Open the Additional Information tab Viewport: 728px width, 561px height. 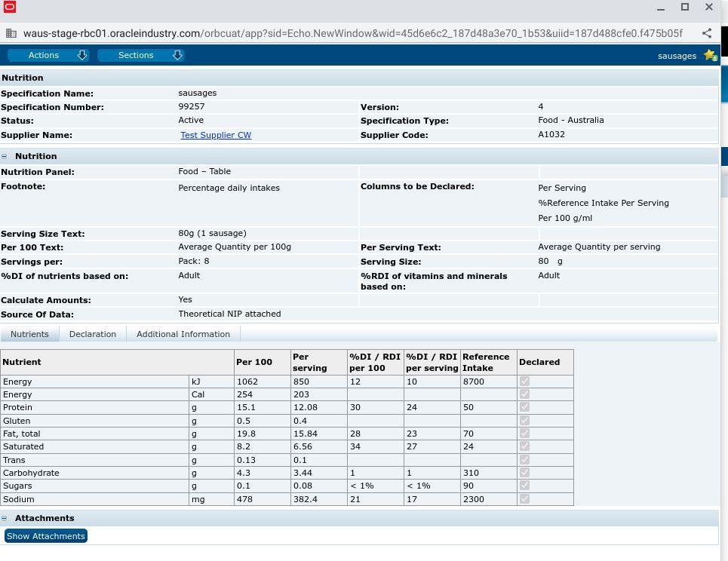pos(183,334)
